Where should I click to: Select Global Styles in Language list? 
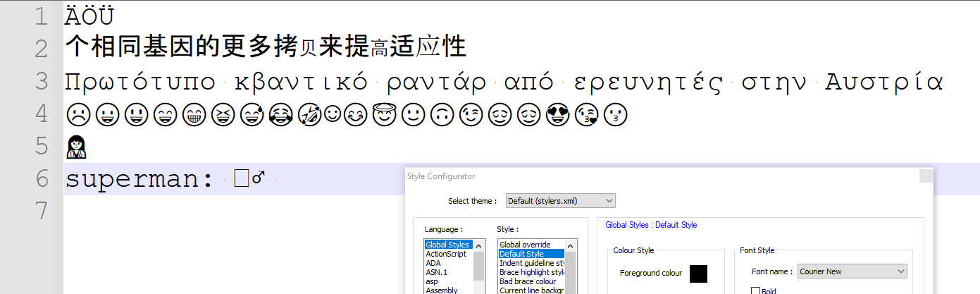click(x=448, y=245)
